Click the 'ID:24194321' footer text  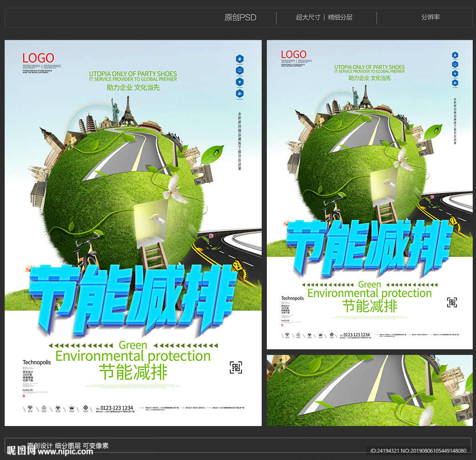(384, 451)
